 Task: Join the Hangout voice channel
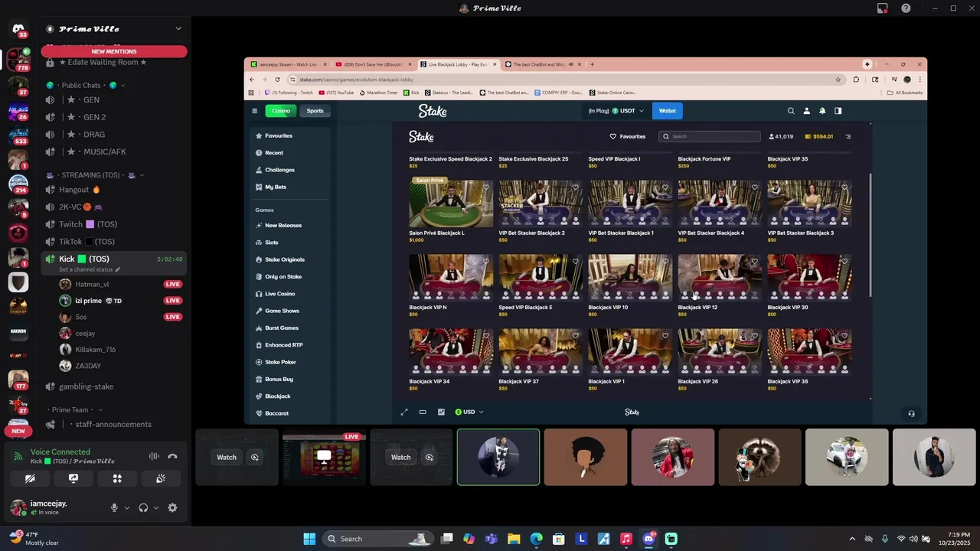coord(113,190)
